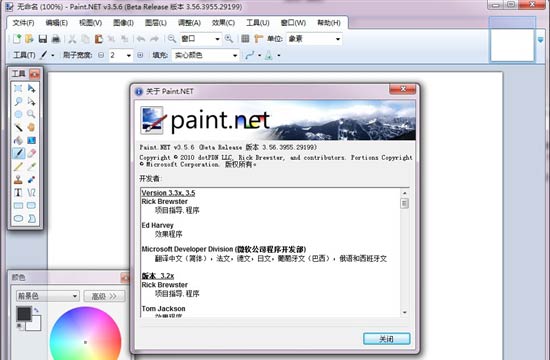
Task: Click the Print toolbar icon
Action: pyautogui.click(x=56, y=39)
